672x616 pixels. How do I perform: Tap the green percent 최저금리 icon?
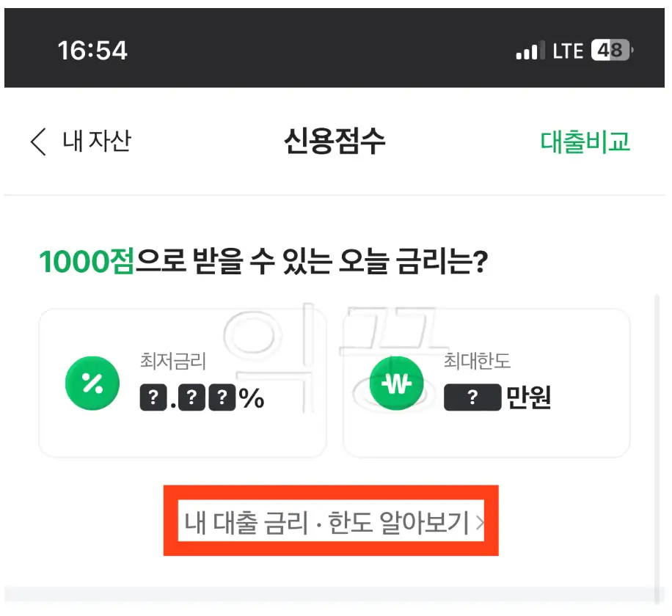coord(92,383)
